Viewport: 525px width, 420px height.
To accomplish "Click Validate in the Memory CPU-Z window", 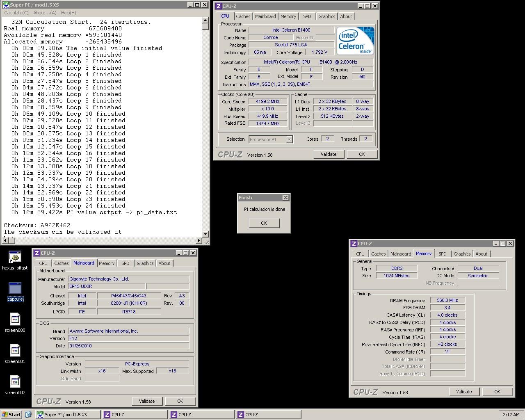I will [x=464, y=392].
